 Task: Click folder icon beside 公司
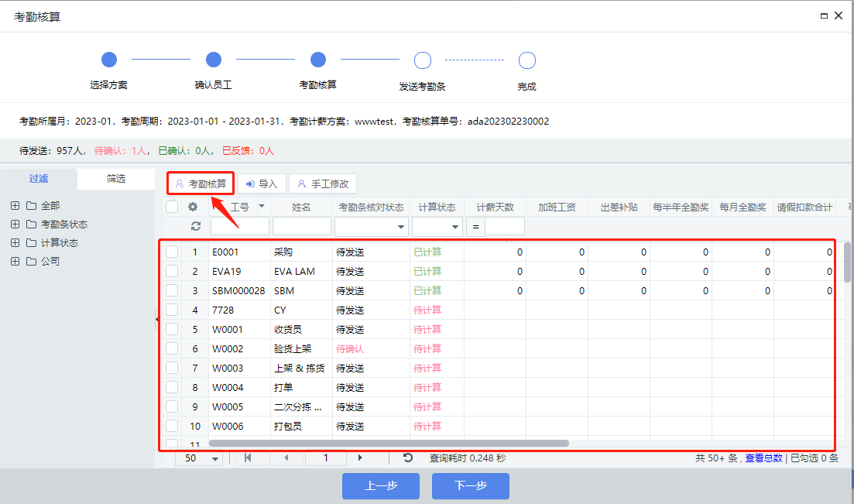click(32, 261)
